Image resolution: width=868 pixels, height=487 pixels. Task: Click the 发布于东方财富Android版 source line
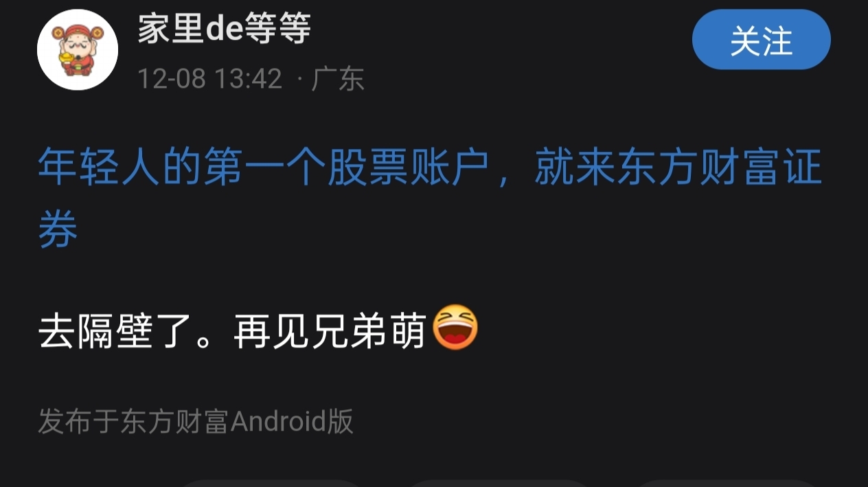196,421
